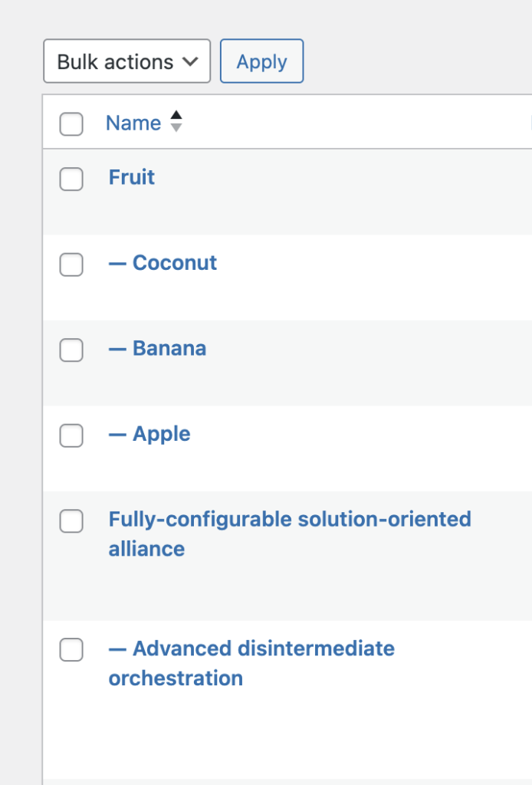Open the Bulk actions dropdown
Viewport: 532px width, 785px height.
pyautogui.click(x=126, y=62)
